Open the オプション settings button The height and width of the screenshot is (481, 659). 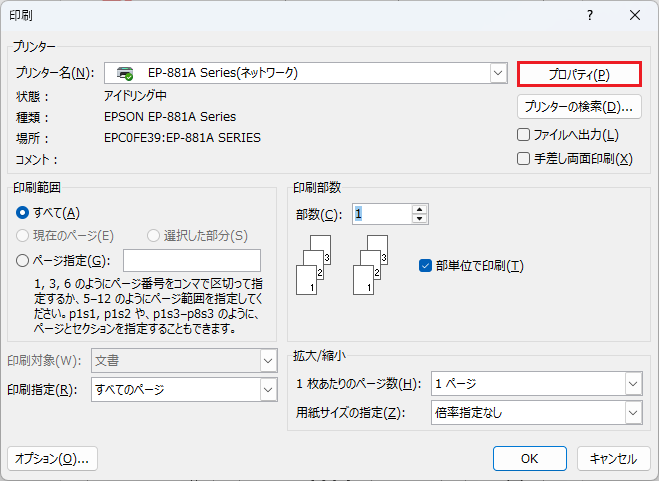tap(52, 458)
